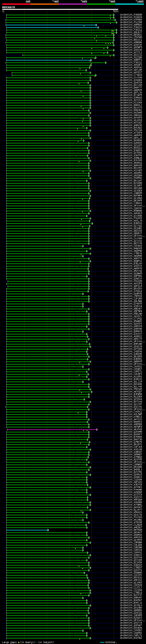Click the green ~80% identity legend segment
Image resolution: width=146 pixels, height=644 pixels.
pos(101,4)
